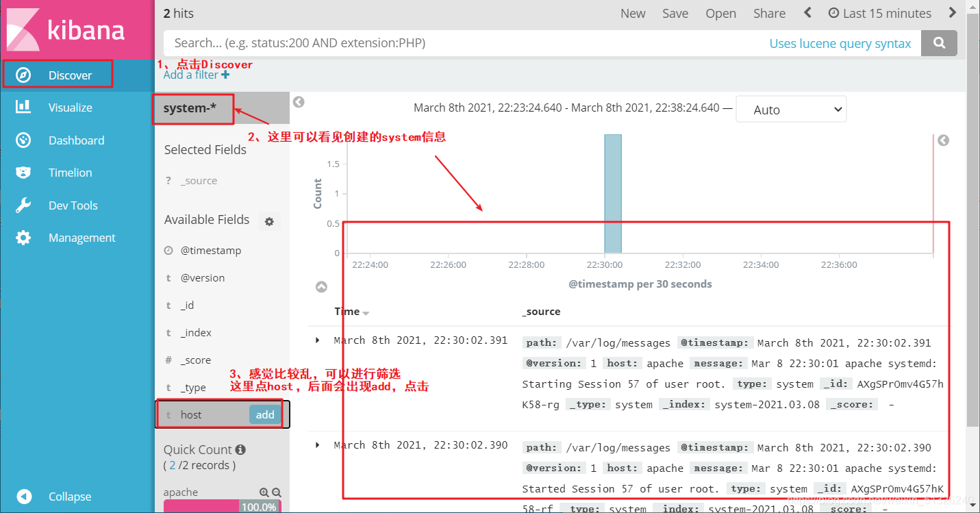Click the magnifier search submit button

[939, 43]
